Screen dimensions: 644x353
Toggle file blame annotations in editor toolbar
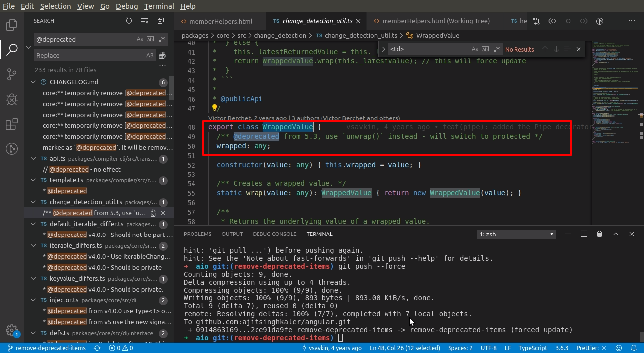(599, 21)
